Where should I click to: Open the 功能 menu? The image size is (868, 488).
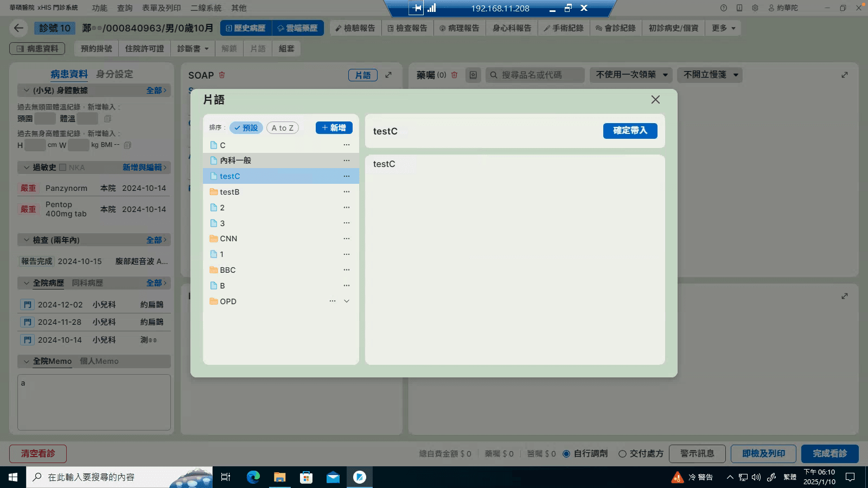pyautogui.click(x=100, y=8)
